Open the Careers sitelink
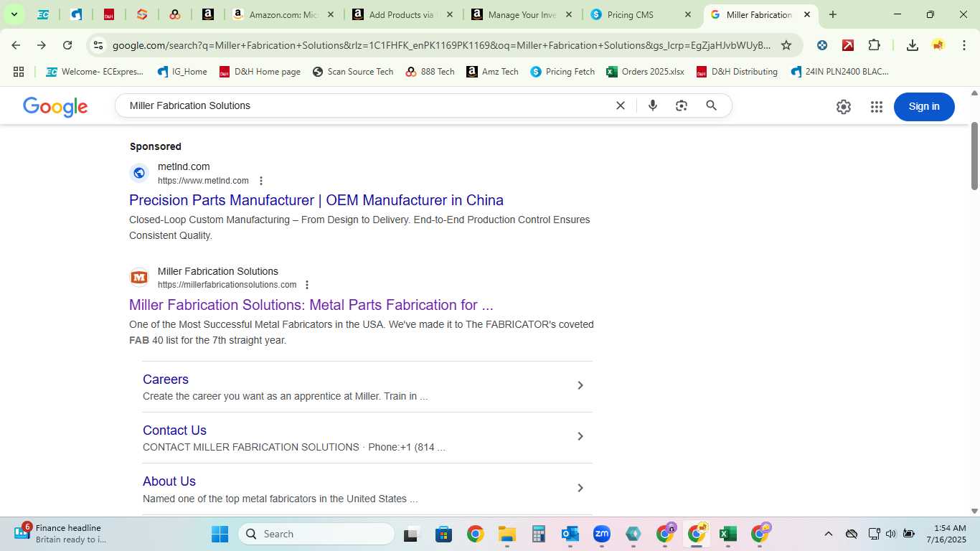This screenshot has width=980, height=551. (x=166, y=380)
